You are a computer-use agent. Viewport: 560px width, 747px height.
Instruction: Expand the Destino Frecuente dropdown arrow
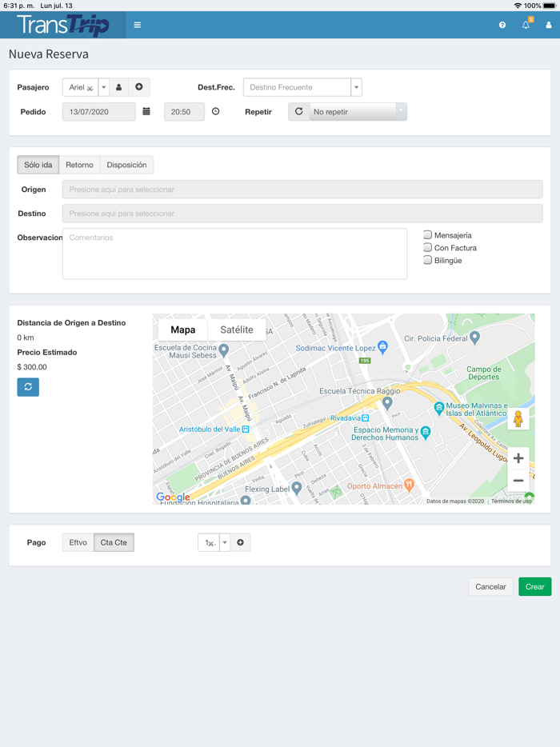356,87
